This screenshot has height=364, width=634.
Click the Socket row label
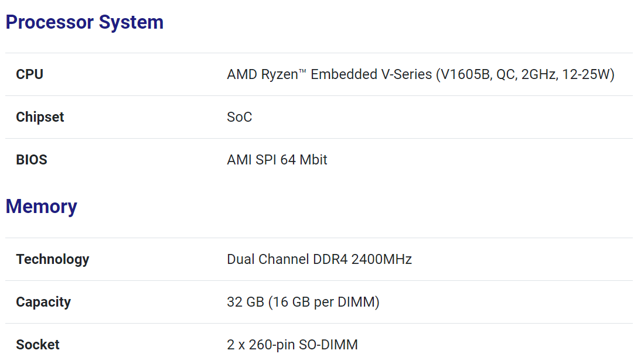38,345
